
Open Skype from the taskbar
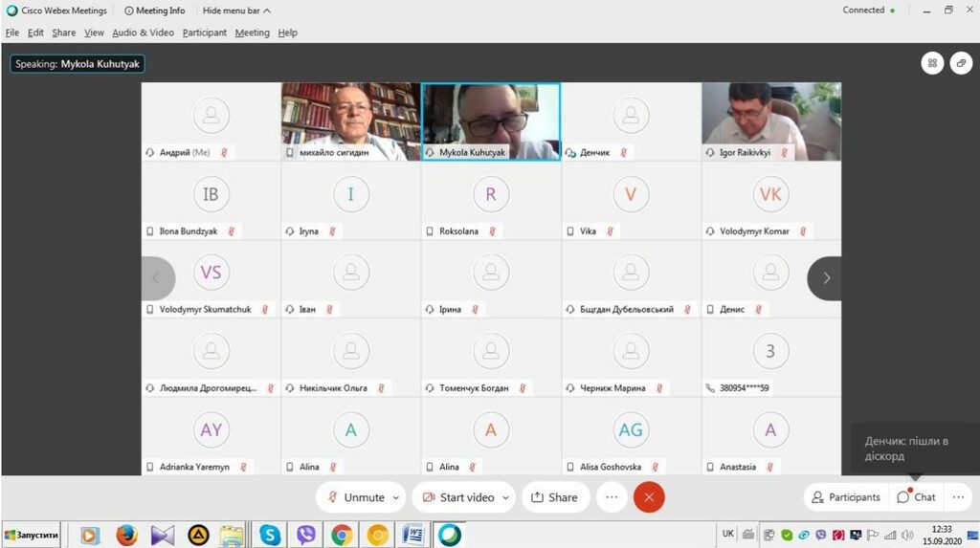271,535
